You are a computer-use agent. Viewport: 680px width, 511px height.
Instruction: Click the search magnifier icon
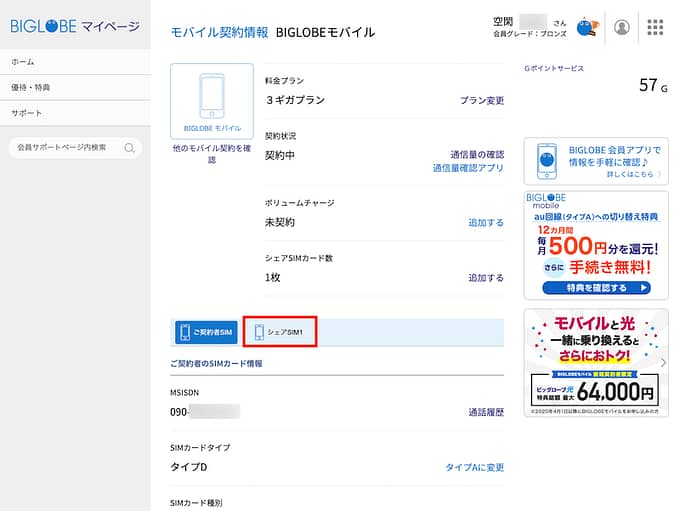[129, 148]
